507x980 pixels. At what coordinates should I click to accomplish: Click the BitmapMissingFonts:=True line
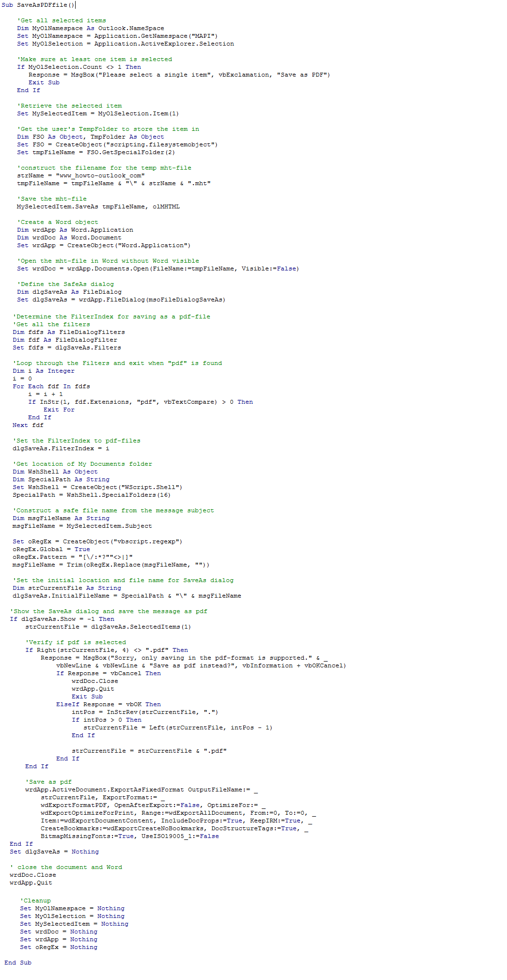tap(130, 836)
